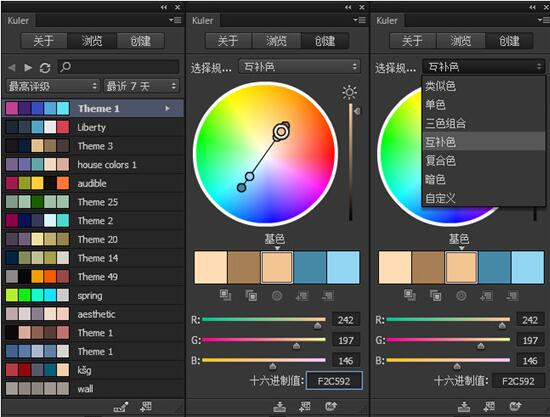Click the brown second swatch in the middle panel
Image resolution: width=550 pixels, height=417 pixels.
[244, 267]
